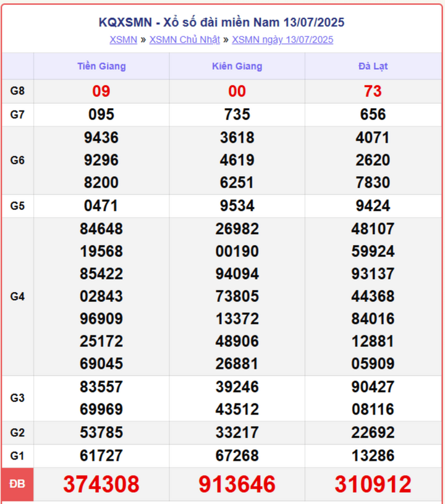
Task: Select G5 number 0471
Action: point(101,206)
